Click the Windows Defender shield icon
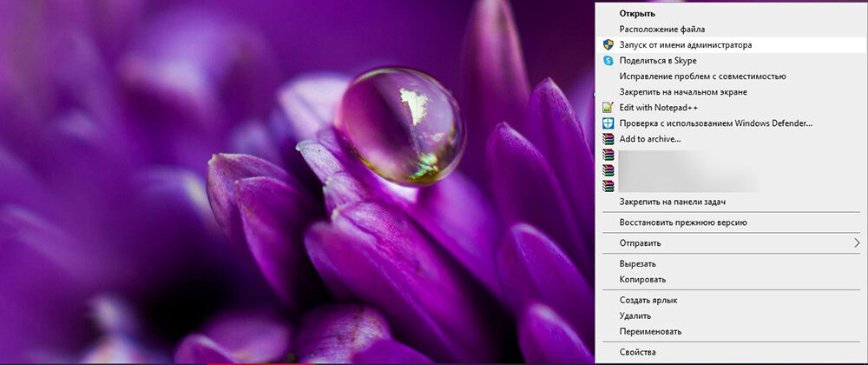 pyautogui.click(x=608, y=123)
